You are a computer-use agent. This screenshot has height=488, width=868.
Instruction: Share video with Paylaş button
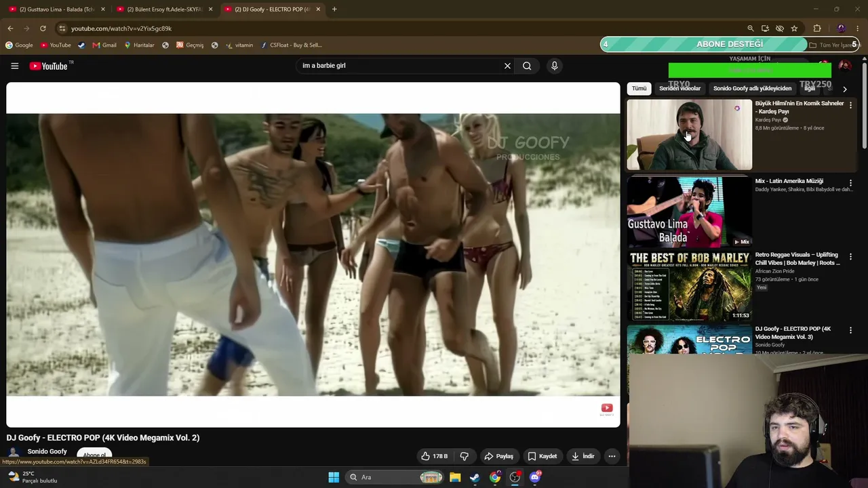tap(498, 456)
